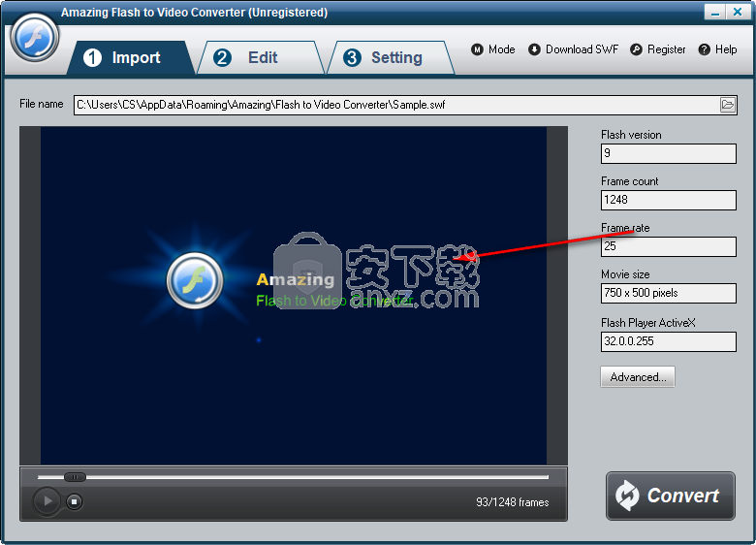The height and width of the screenshot is (545, 756).
Task: Browse for SWF file with folder icon
Action: point(728,105)
